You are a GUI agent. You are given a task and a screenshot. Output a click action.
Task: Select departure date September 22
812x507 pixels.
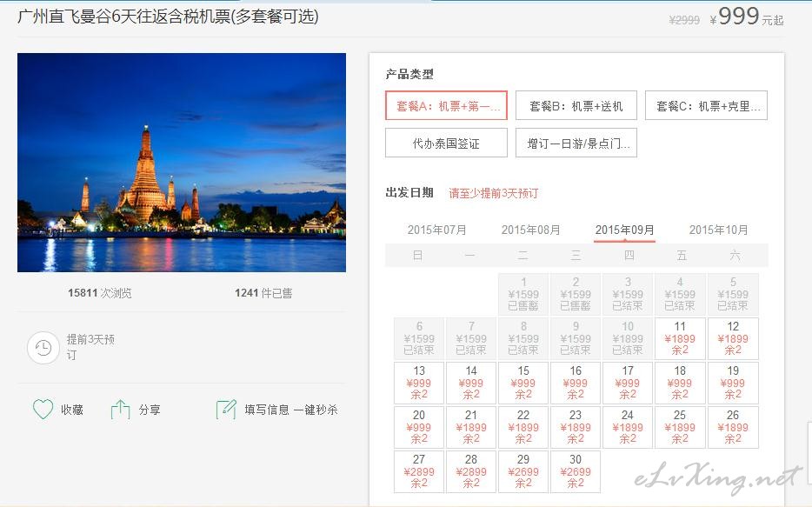tap(523, 427)
